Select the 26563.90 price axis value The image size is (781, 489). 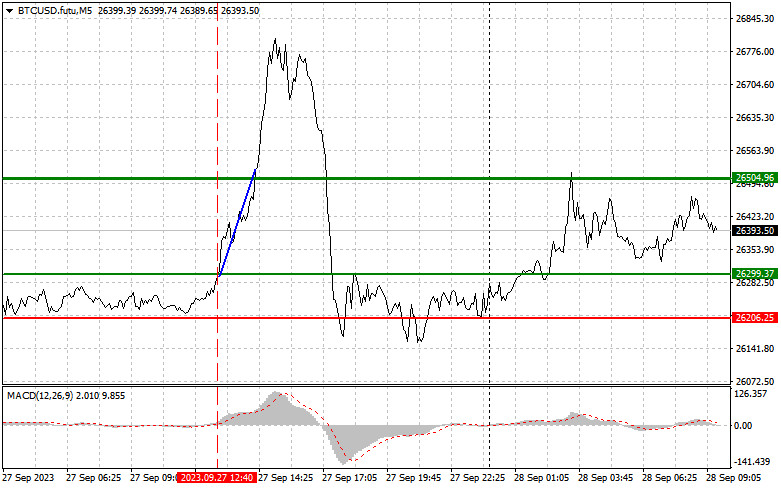[x=755, y=150]
